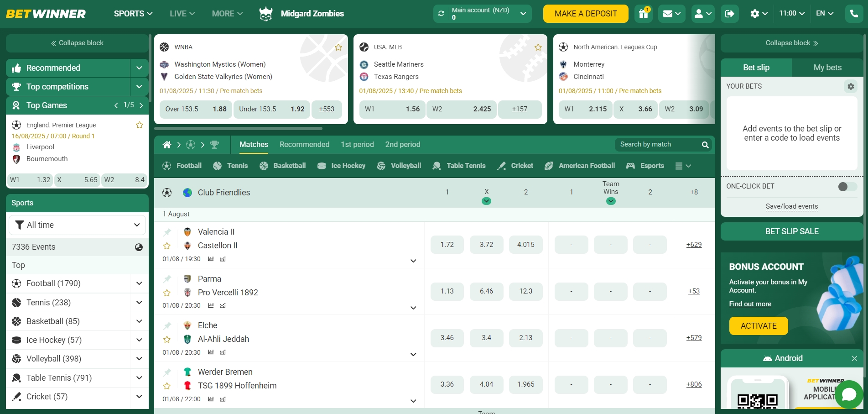Toggle the One-Click Bet switch

point(847,186)
